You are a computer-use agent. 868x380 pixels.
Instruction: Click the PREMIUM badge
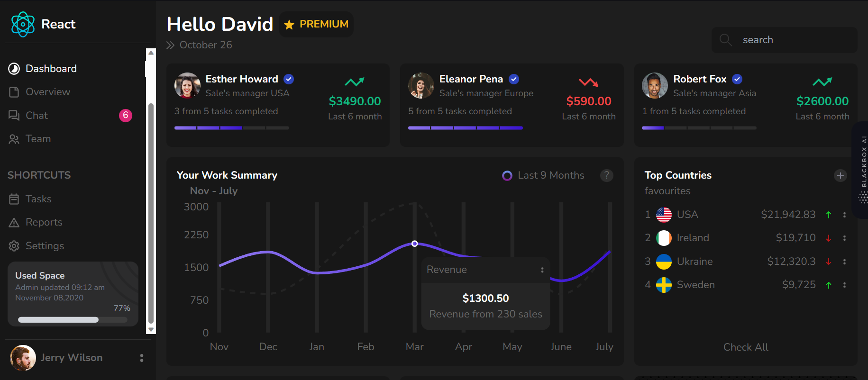316,24
